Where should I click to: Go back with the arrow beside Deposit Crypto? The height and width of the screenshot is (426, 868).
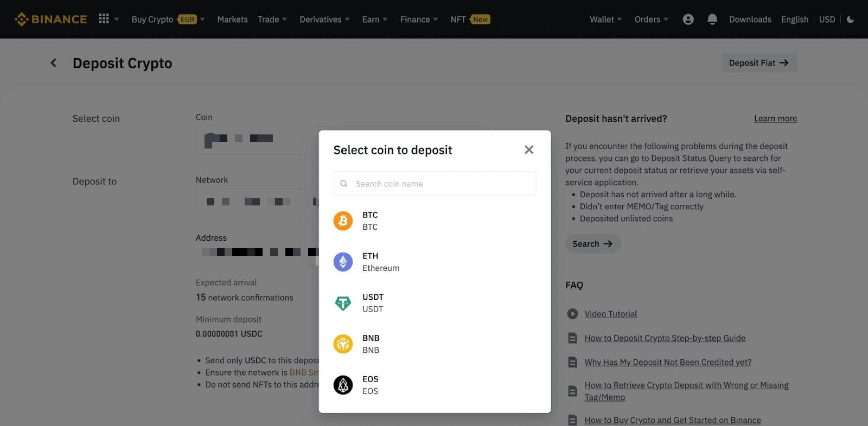pos(53,63)
